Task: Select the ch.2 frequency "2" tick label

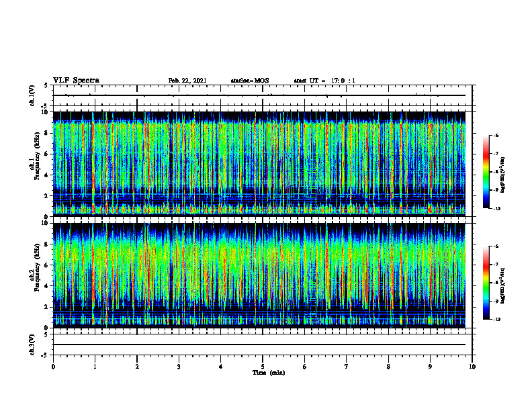Action: click(x=48, y=307)
